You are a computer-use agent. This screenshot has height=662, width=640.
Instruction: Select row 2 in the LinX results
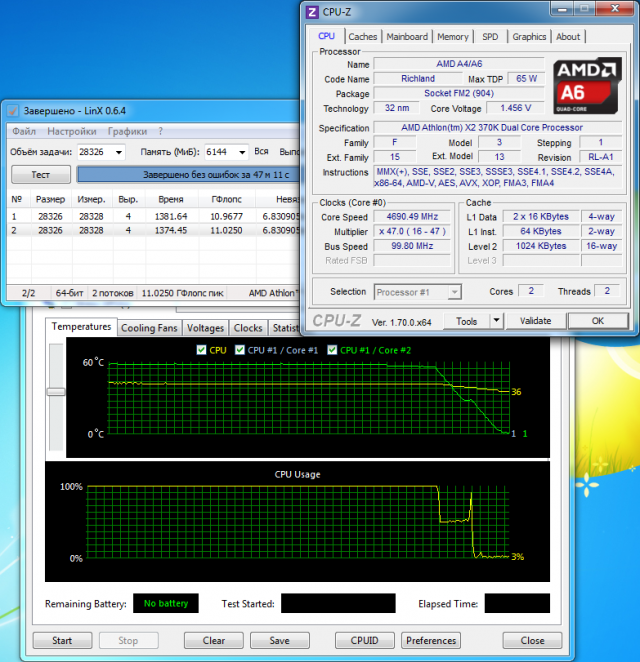coord(153,231)
